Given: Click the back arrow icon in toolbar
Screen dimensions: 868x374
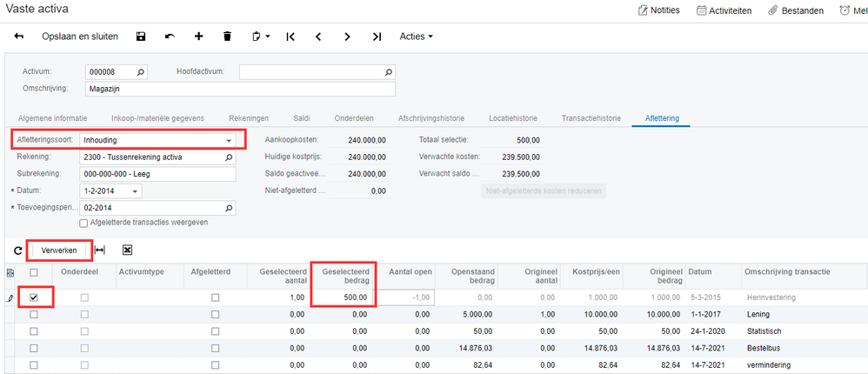Looking at the screenshot, I should click(19, 37).
